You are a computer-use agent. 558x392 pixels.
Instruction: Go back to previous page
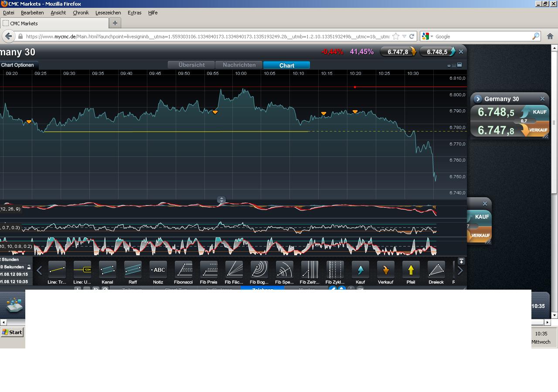pyautogui.click(x=8, y=37)
